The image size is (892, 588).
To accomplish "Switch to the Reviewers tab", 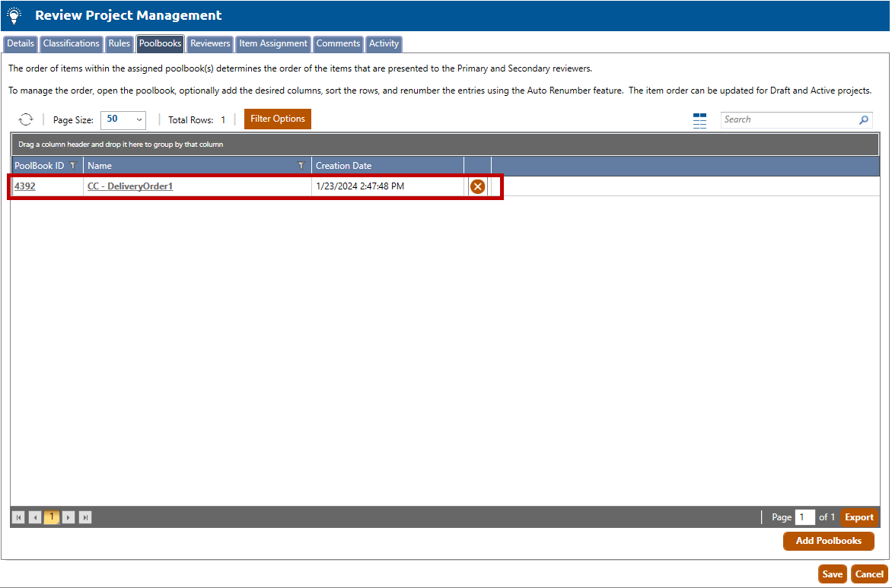I will pyautogui.click(x=210, y=43).
